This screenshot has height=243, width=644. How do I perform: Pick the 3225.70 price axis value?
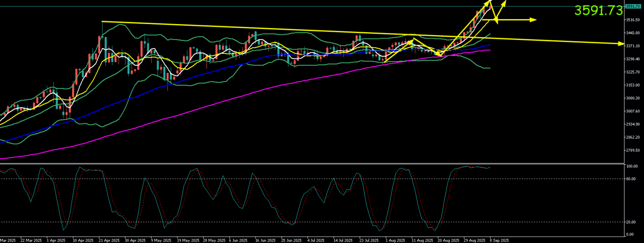click(x=632, y=72)
